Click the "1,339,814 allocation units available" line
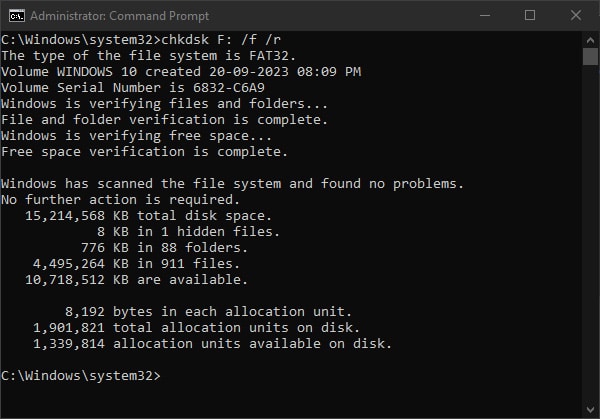 (x=212, y=344)
